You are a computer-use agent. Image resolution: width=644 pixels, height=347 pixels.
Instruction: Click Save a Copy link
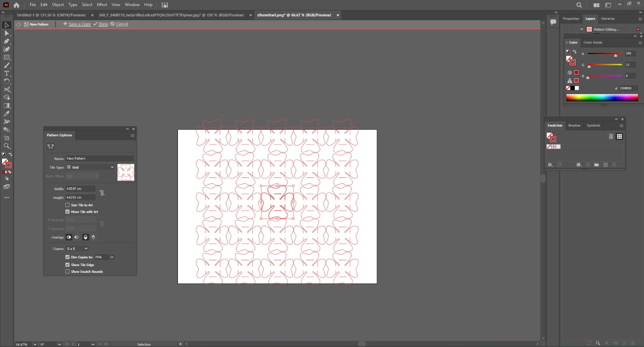(x=79, y=24)
